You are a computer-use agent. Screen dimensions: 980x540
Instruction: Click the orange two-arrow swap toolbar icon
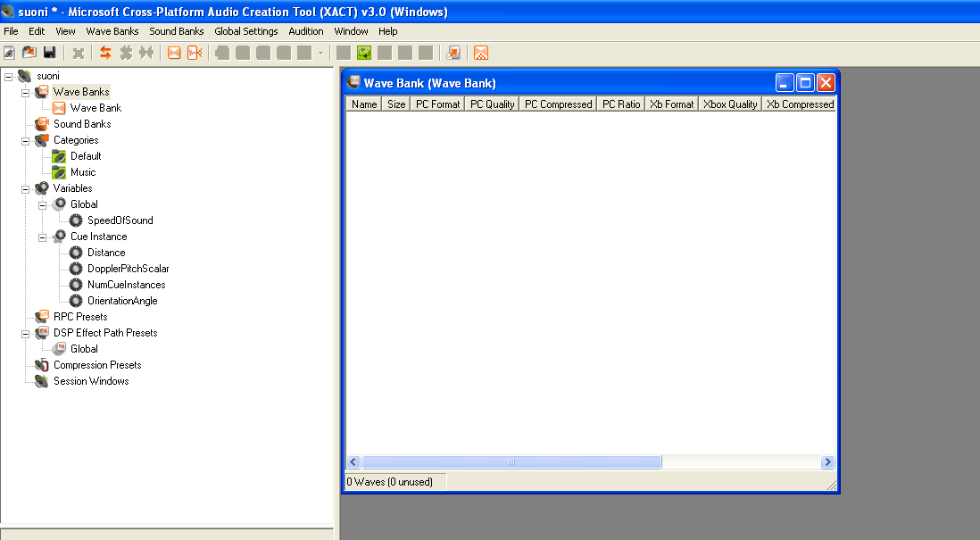(105, 54)
